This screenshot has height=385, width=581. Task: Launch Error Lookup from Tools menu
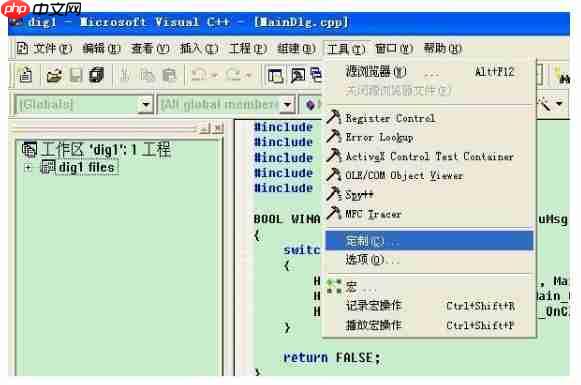coord(429,137)
